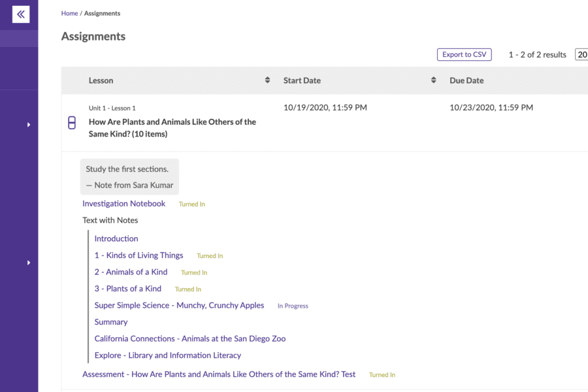Open the Assessment test link
Viewport: 588px width, 392px height.
219,374
